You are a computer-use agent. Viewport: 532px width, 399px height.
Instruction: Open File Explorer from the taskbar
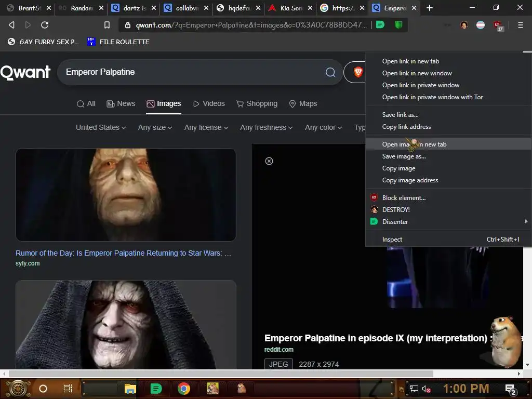[130, 389]
